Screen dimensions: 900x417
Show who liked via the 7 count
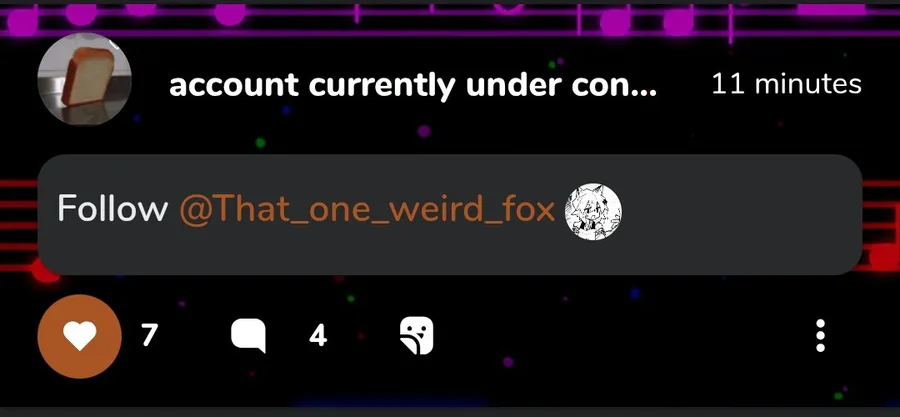coord(149,336)
